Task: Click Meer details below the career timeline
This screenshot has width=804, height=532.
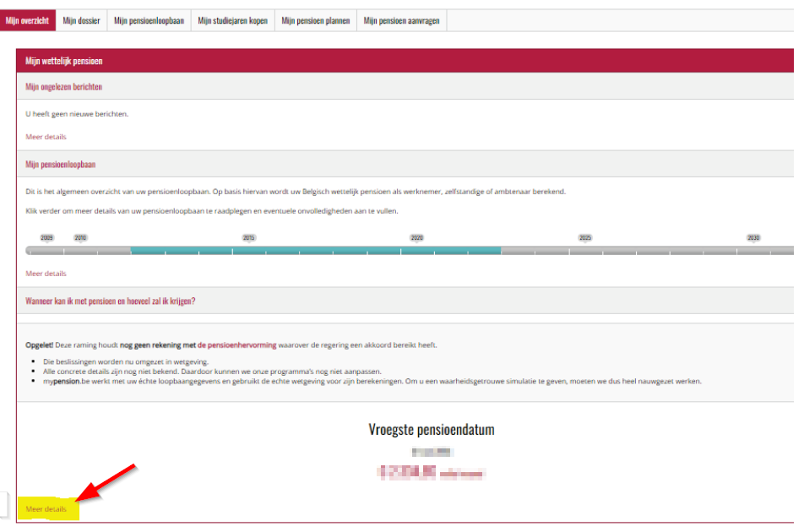Action: click(x=46, y=274)
